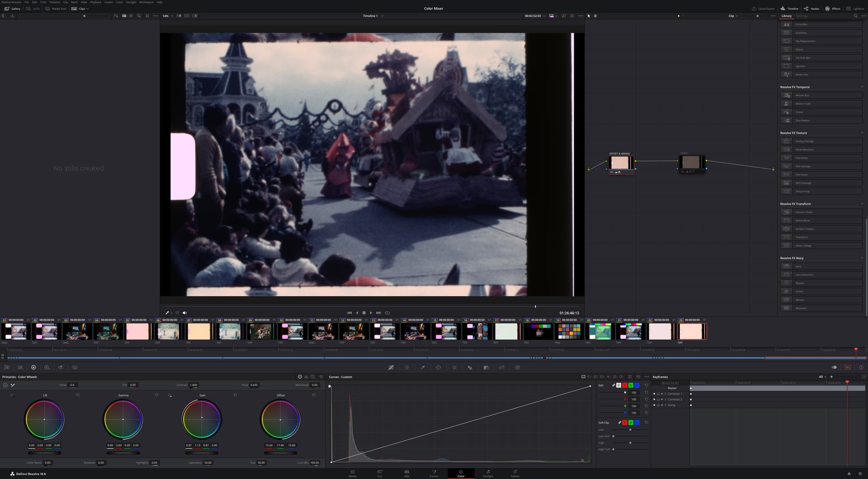Open the Key palette icon
Screen dimensions: 868x479
486,367
